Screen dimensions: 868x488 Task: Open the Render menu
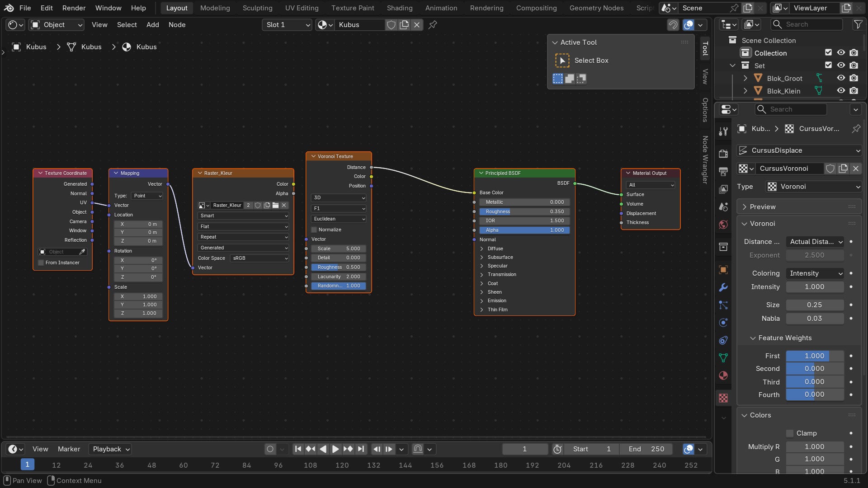pyautogui.click(x=74, y=8)
